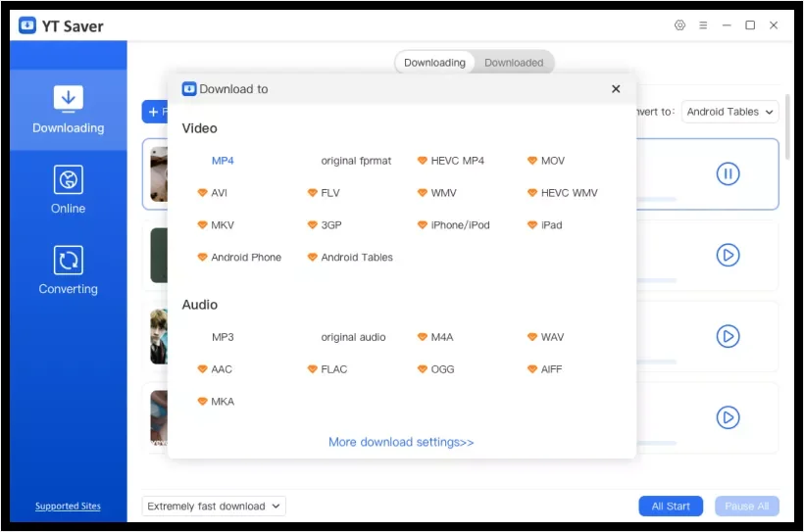Open the Downloading section in sidebar
The height and width of the screenshot is (532, 804).
tap(68, 110)
